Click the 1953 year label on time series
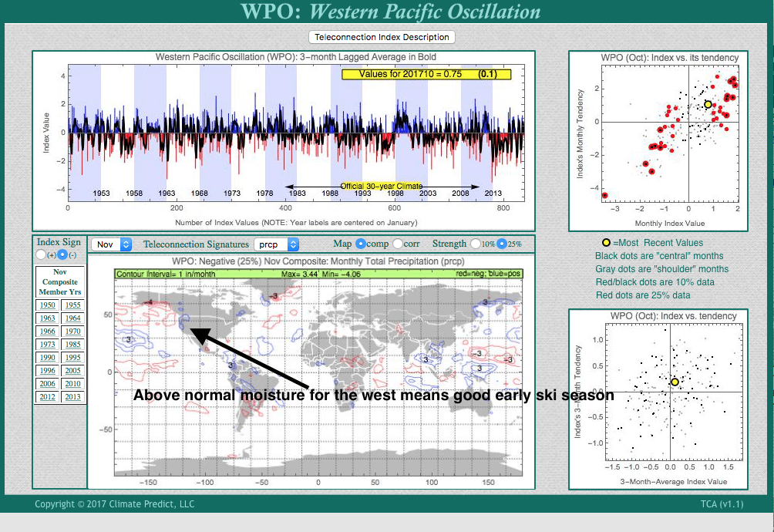774x532 pixels. tap(101, 193)
